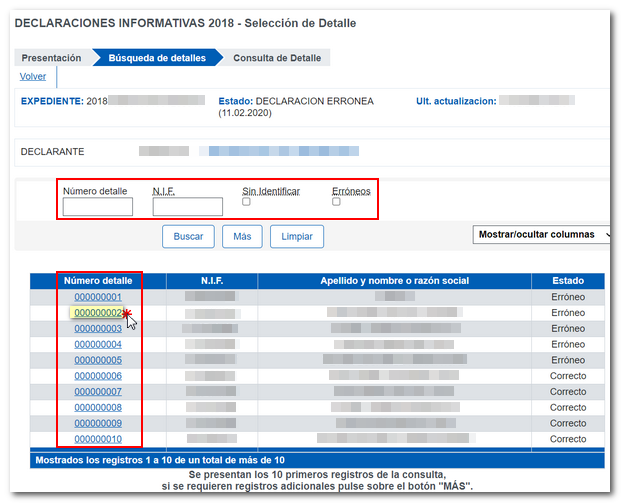Open detail record 000000004

click(x=98, y=344)
